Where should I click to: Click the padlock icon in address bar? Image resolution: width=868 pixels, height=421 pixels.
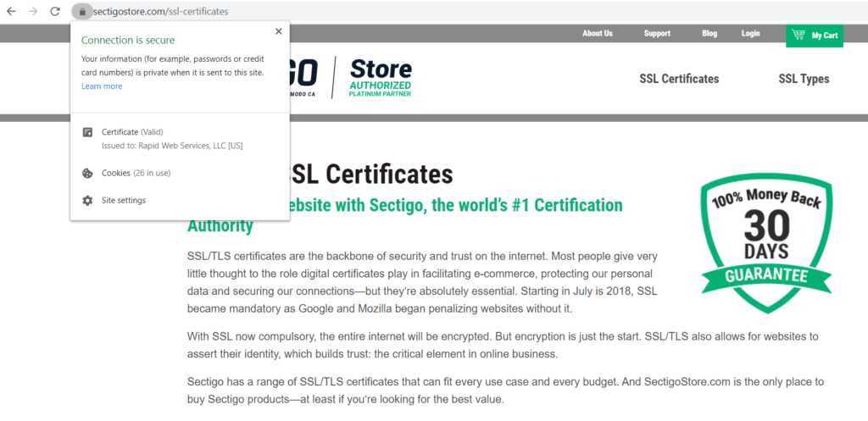click(81, 12)
